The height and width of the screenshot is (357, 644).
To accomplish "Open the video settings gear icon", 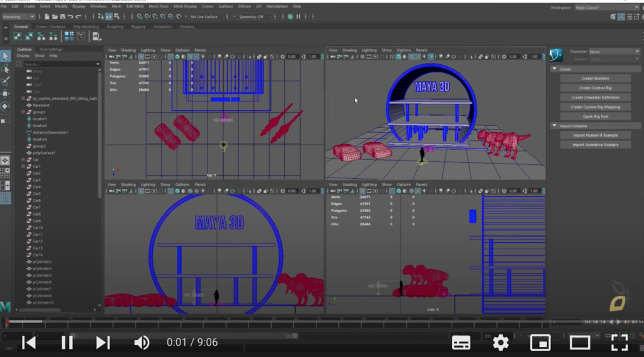I will tap(501, 343).
